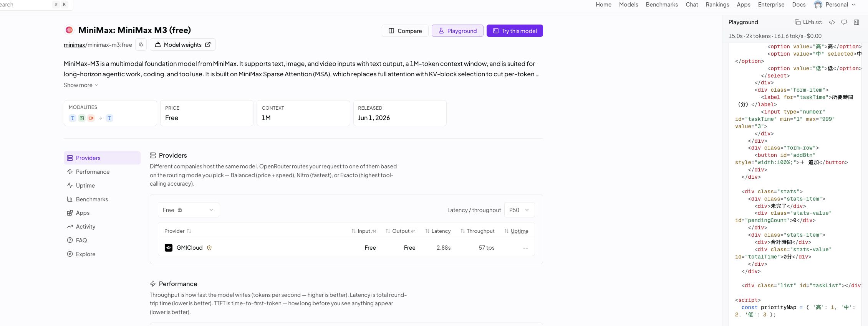Click the Jun 1, 2026 release date
The width and height of the screenshot is (868, 326).
[x=374, y=118]
